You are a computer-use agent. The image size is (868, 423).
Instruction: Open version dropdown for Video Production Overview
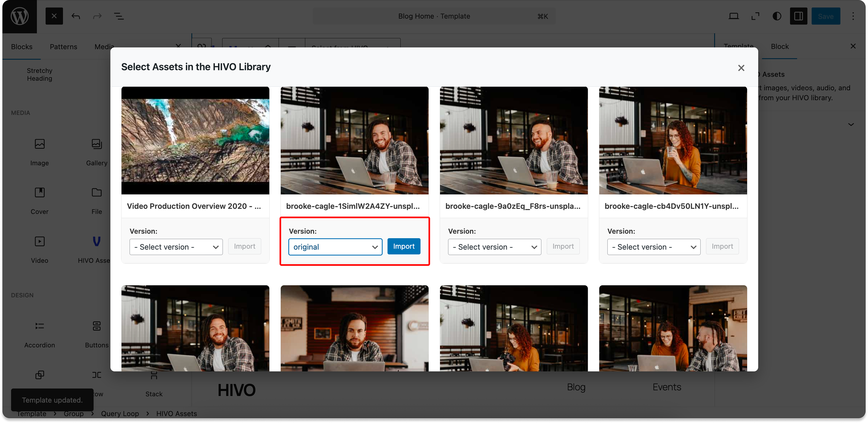pos(176,247)
